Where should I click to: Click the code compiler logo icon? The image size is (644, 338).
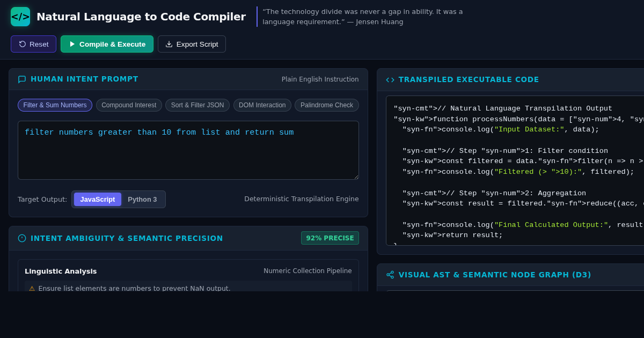(x=20, y=17)
